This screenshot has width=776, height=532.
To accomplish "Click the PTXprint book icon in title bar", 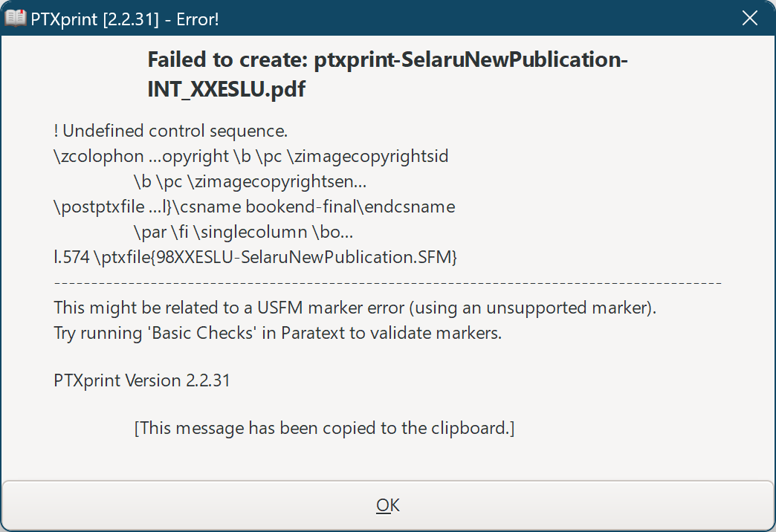I will pyautogui.click(x=15, y=17).
